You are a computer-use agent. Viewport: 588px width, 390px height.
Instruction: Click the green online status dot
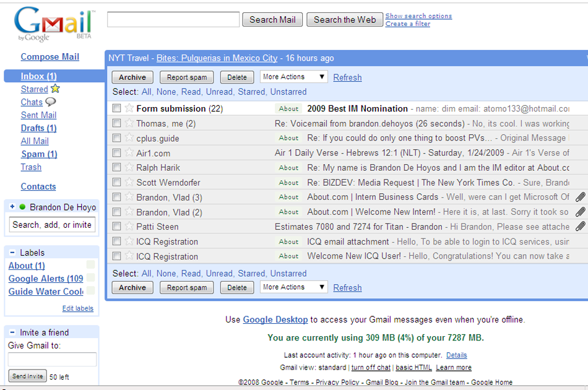tap(22, 207)
